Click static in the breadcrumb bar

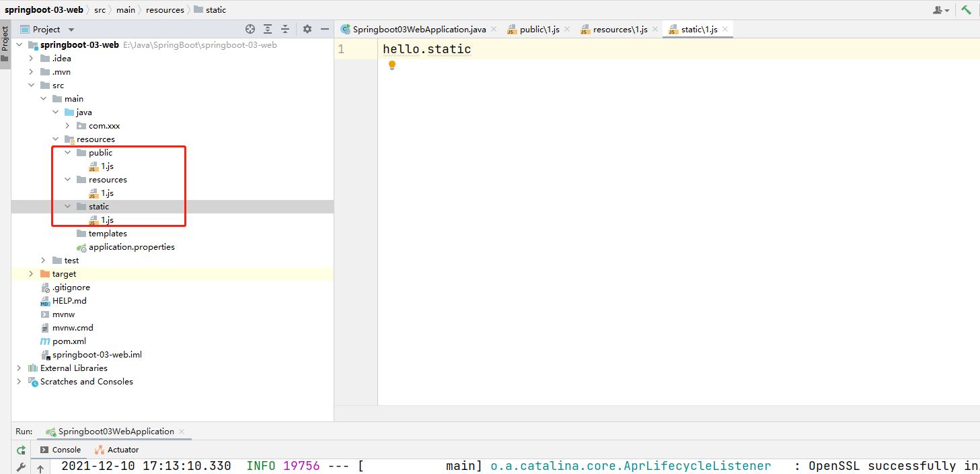click(210, 10)
